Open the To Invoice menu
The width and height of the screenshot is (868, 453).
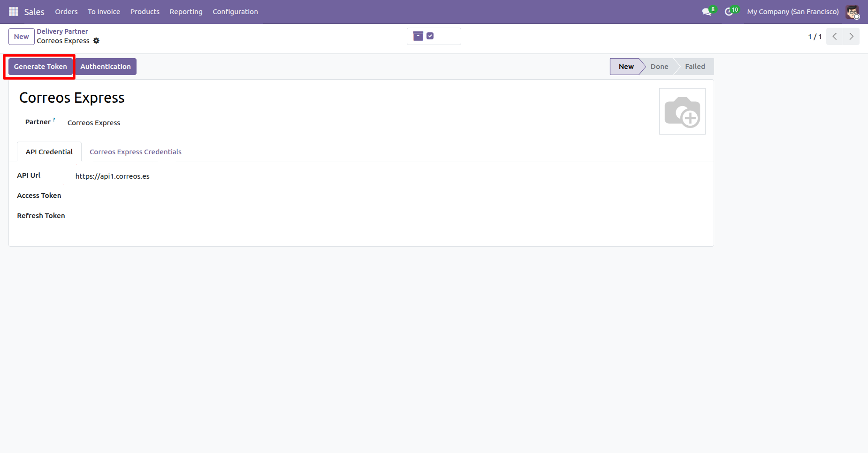coord(104,12)
